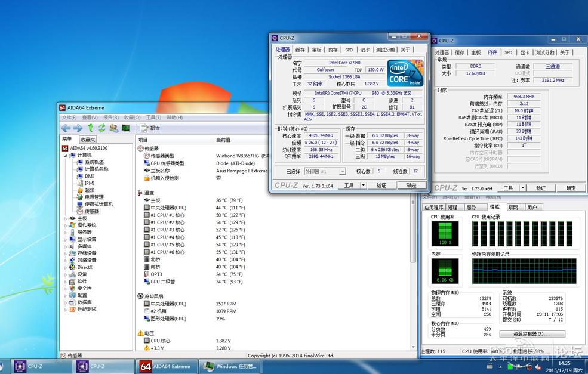Switch to 收藏夹 favorites tab in AIDA64
The width and height of the screenshot is (588, 374).
click(x=88, y=140)
